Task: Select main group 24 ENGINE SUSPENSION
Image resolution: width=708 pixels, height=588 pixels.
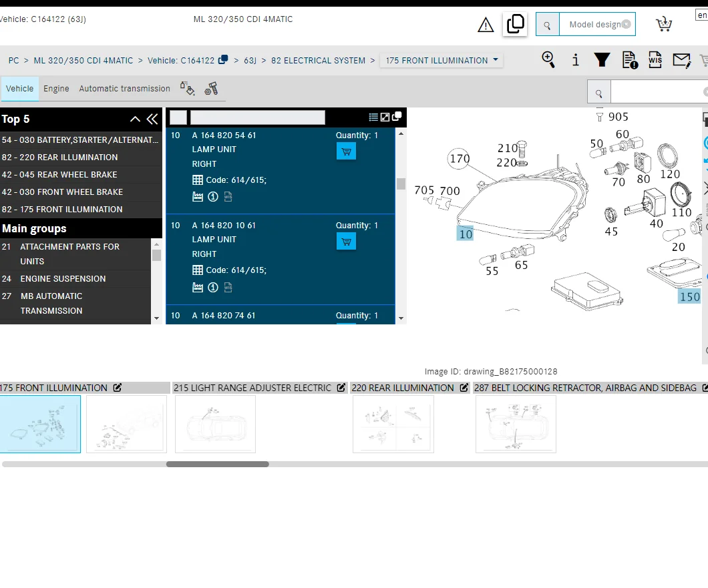Action: tap(75, 279)
